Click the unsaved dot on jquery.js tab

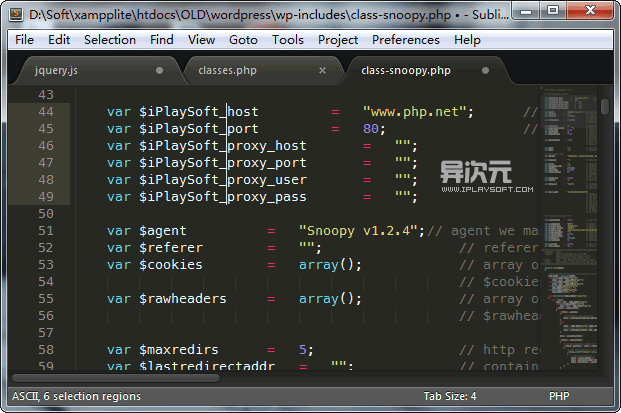point(159,71)
